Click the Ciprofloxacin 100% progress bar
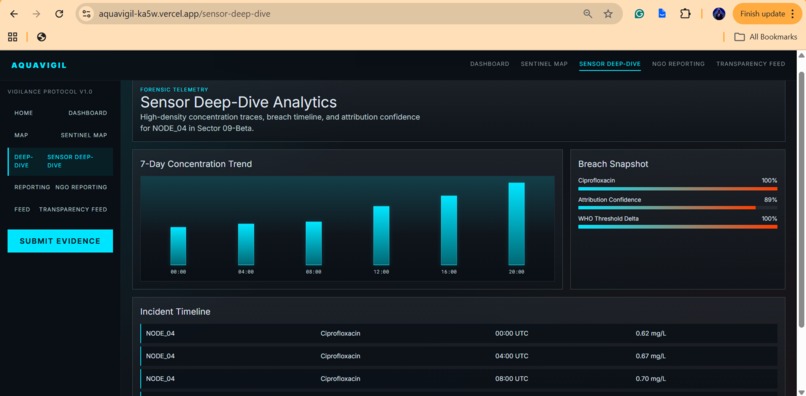Viewport: 806px width, 396px height. click(x=677, y=189)
